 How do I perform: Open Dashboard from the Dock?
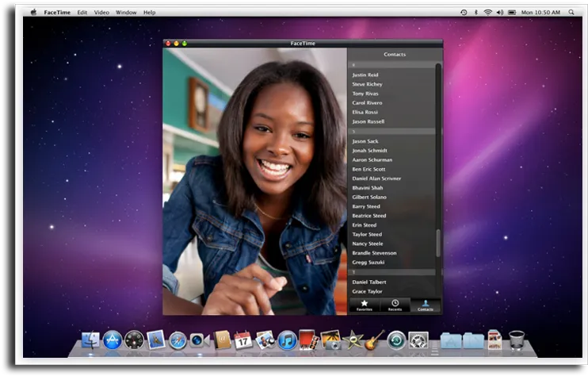134,340
